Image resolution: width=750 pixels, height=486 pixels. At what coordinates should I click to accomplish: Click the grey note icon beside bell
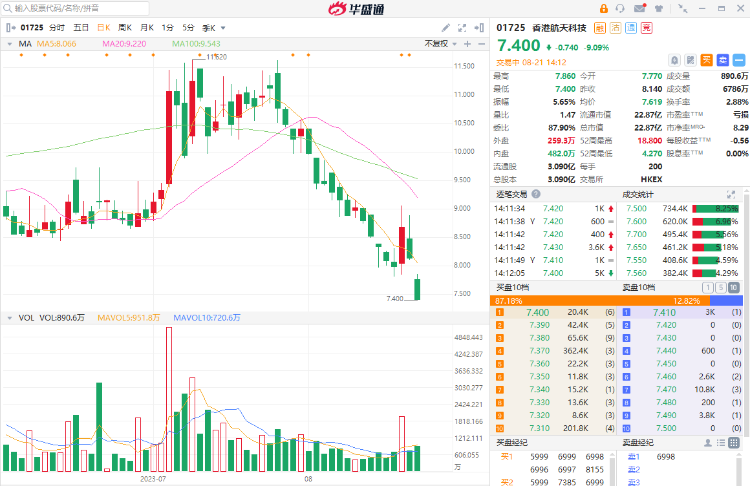coord(690,60)
